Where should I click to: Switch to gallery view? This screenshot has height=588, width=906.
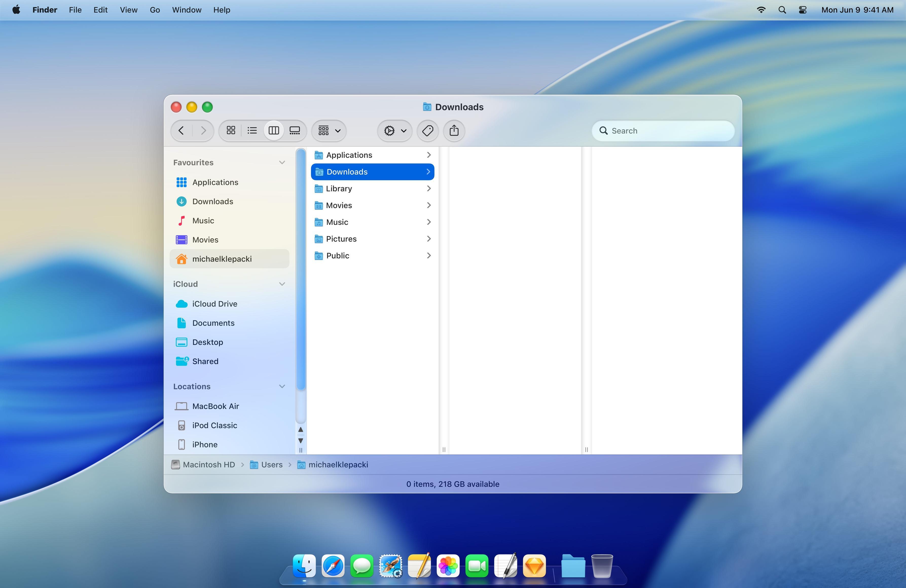pos(295,130)
